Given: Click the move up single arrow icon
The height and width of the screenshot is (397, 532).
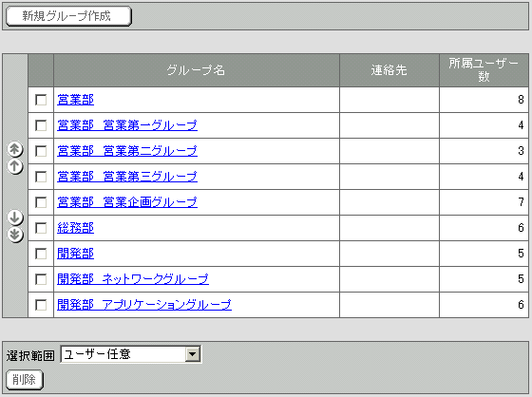Looking at the screenshot, I should point(15,166).
